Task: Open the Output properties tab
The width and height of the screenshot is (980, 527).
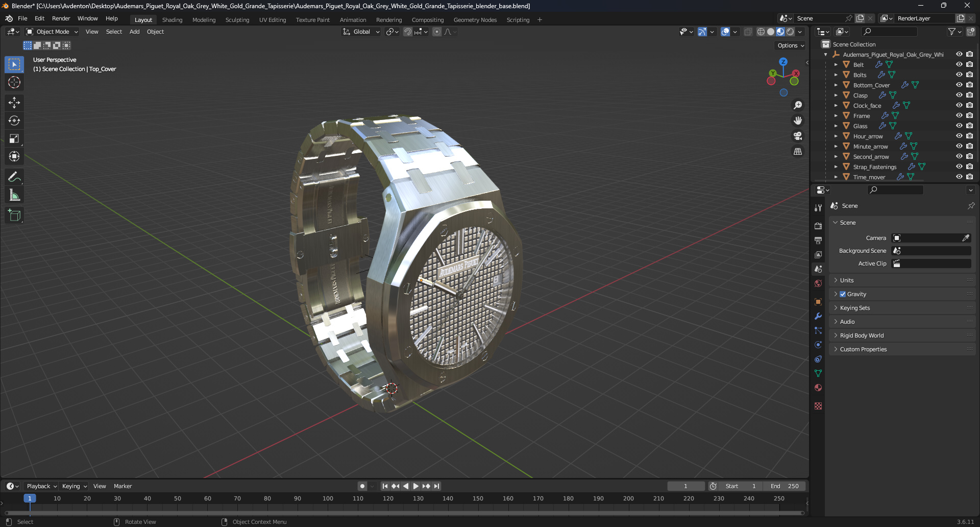Action: click(x=818, y=240)
